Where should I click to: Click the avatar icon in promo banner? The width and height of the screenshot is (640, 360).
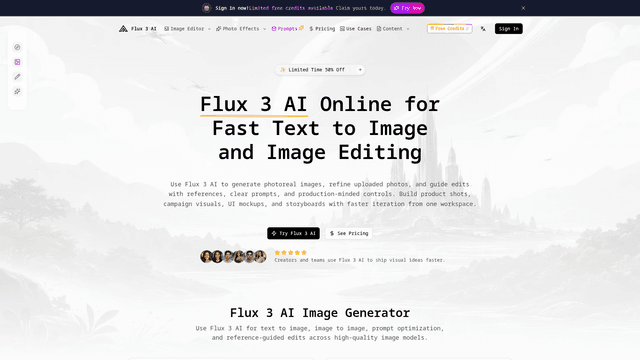[x=207, y=8]
